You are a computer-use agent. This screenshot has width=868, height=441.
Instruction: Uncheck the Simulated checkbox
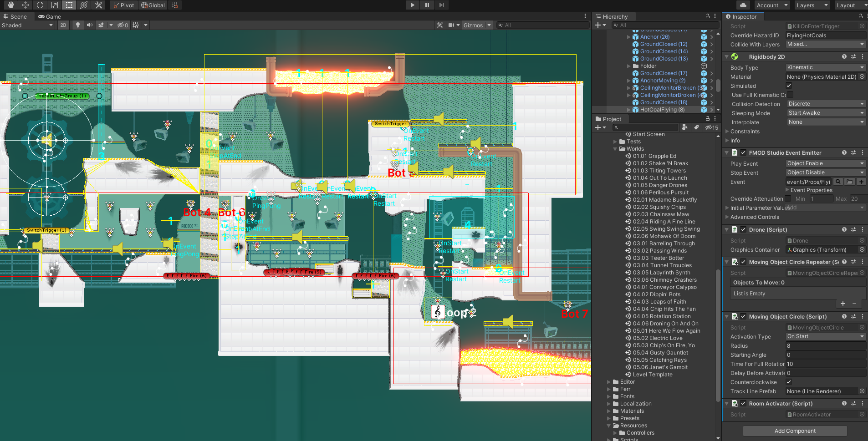[x=789, y=86]
